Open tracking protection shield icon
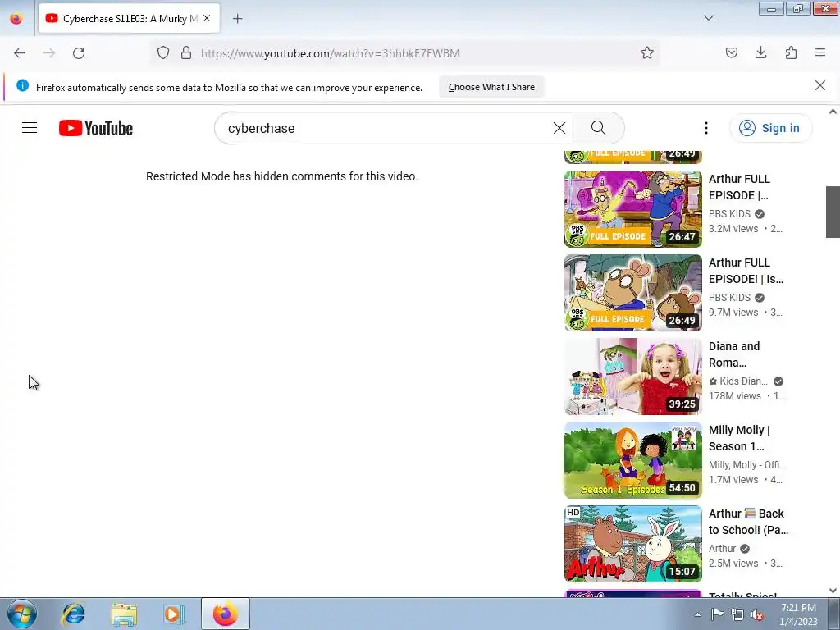 tap(163, 53)
